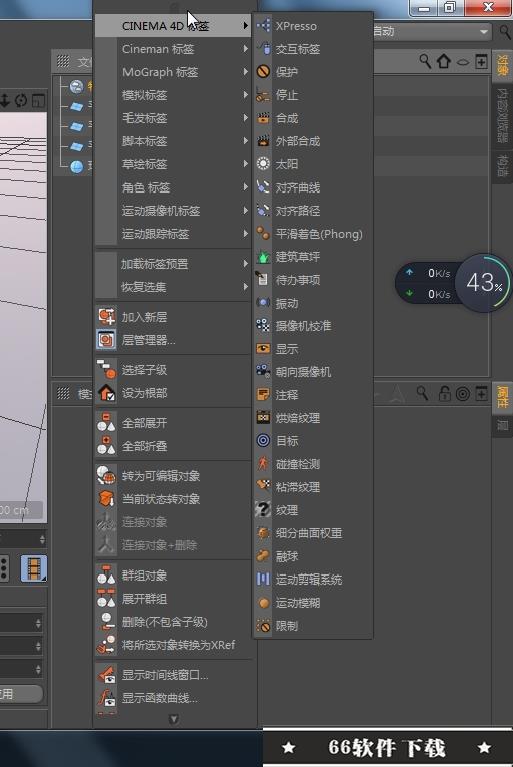The image size is (513, 767).
Task: Open 显示函数曲线...
Action: 173,699
